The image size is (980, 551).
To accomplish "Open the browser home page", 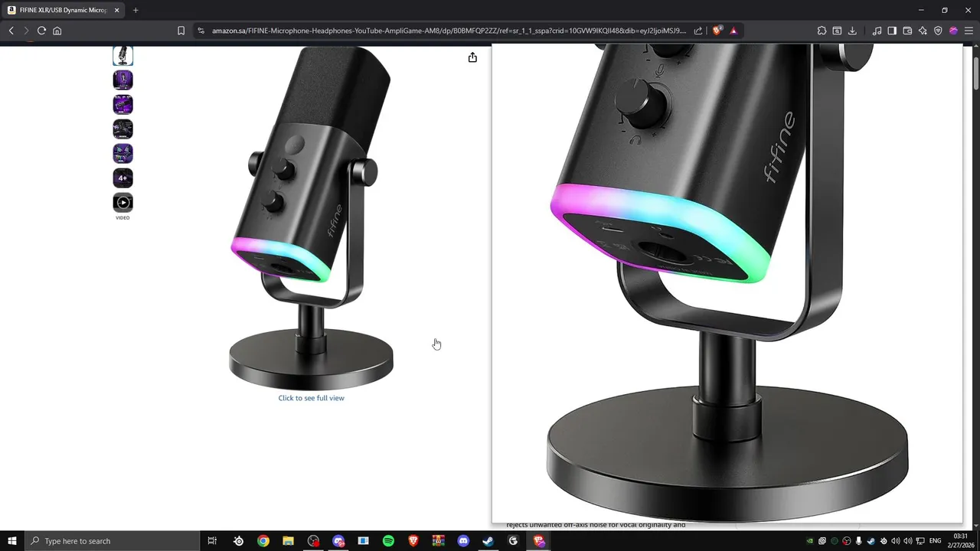I will click(57, 31).
